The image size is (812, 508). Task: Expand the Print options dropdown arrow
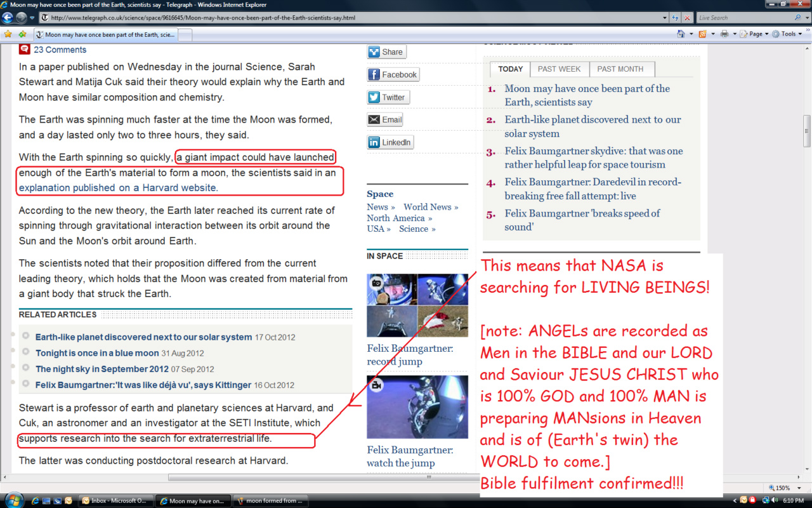(x=733, y=34)
